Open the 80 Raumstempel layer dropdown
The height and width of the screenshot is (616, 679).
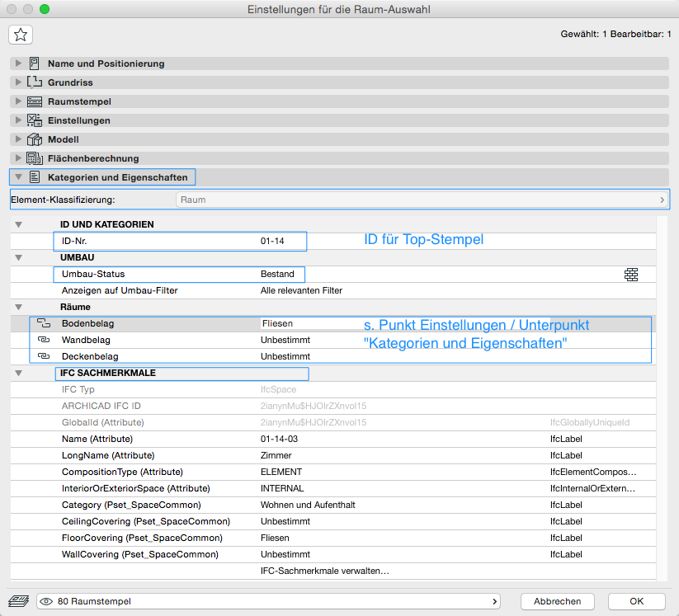[269, 602]
